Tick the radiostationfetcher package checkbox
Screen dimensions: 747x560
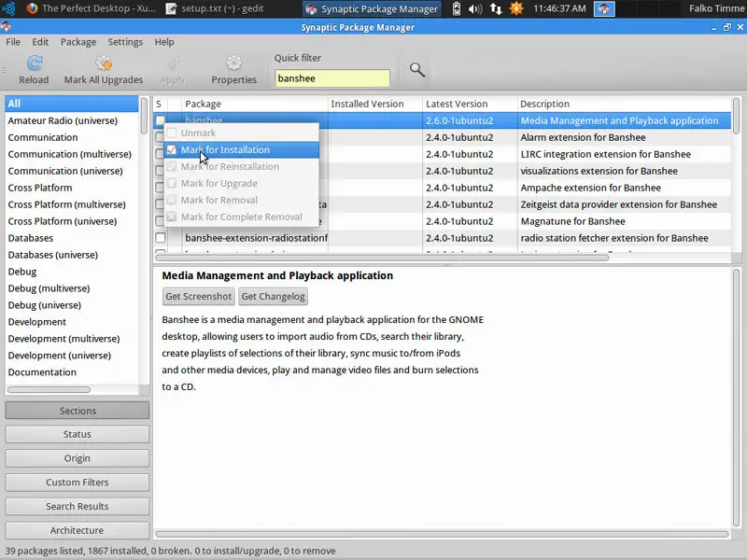(x=161, y=238)
